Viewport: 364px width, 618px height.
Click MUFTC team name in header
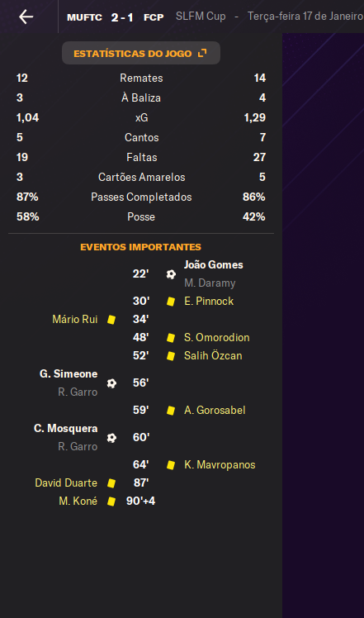tap(84, 17)
